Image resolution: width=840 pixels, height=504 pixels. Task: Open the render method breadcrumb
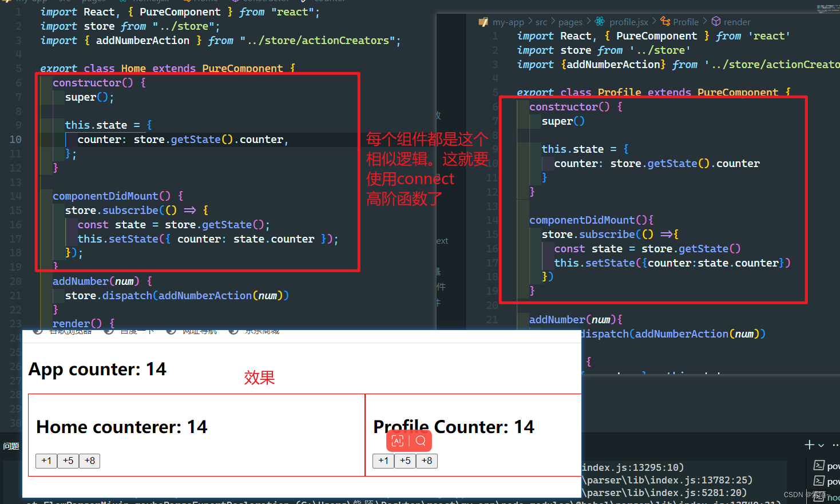click(x=737, y=22)
